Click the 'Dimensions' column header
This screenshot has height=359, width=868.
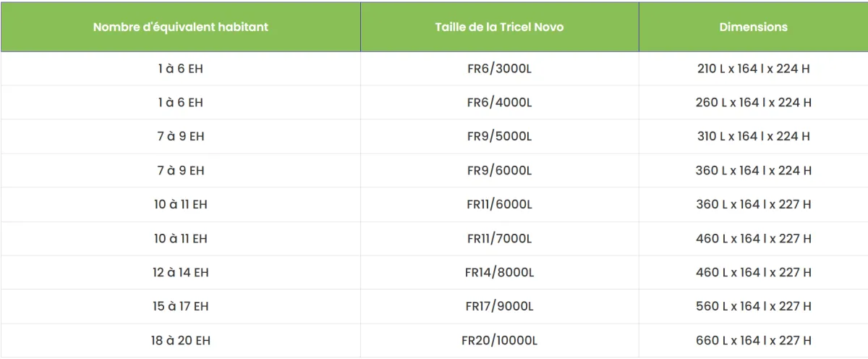(x=753, y=27)
